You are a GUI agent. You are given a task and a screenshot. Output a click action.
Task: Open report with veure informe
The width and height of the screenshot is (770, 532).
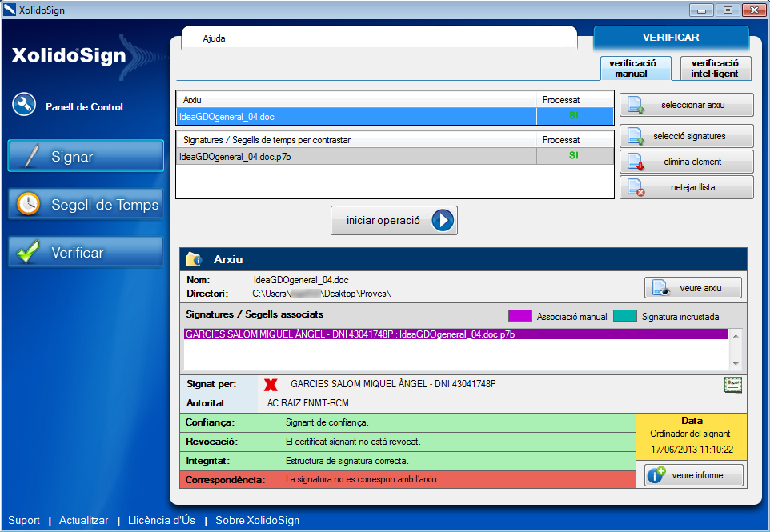click(x=693, y=475)
